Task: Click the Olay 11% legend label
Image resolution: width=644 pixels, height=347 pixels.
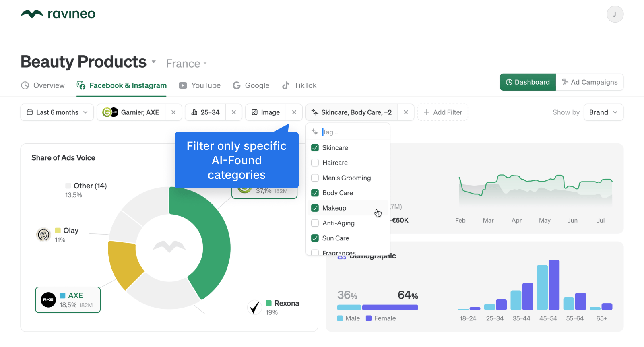Action: 67,235
